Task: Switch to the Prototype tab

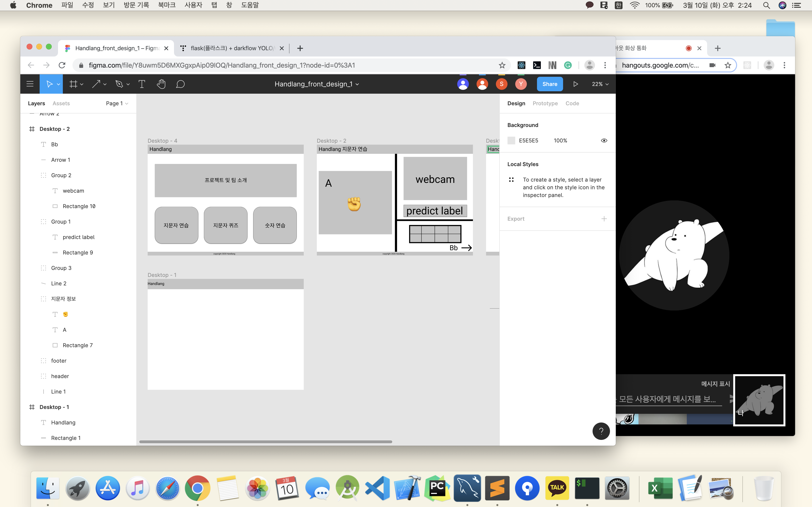Action: click(x=545, y=103)
